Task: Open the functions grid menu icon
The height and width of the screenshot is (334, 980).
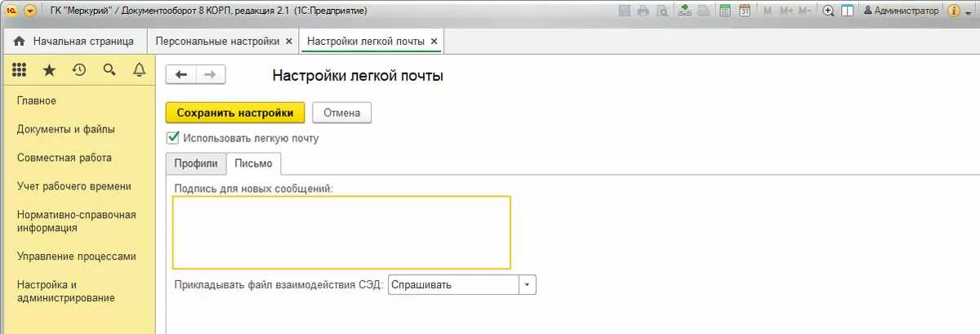Action: click(x=19, y=70)
